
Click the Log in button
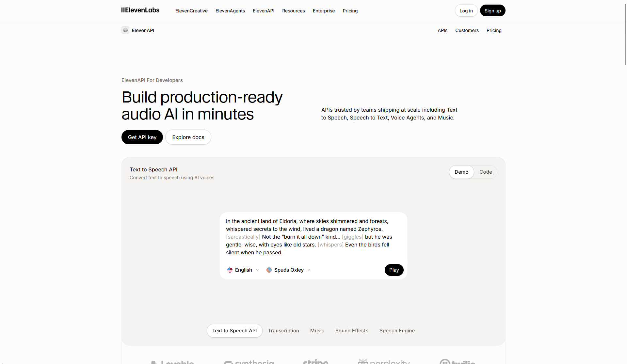pyautogui.click(x=466, y=11)
